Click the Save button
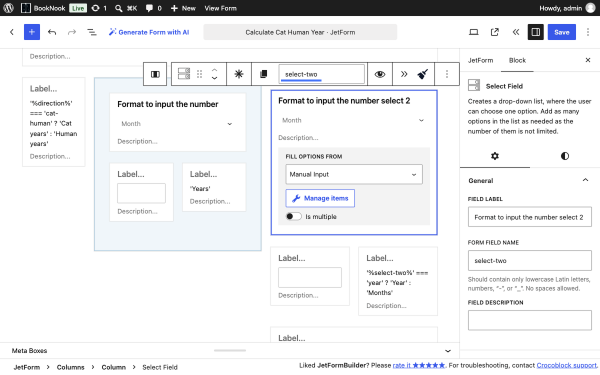 [x=562, y=32]
